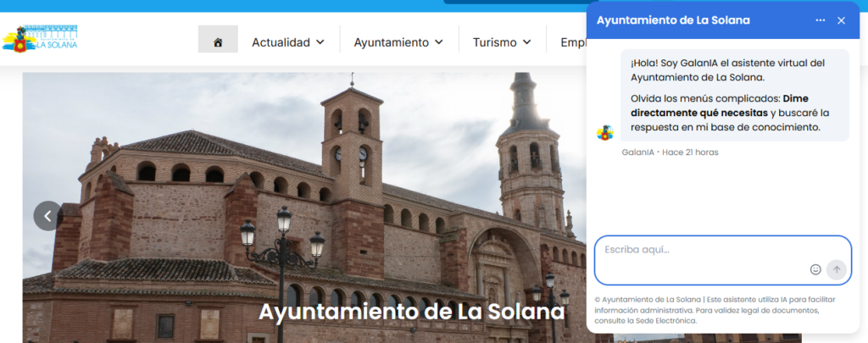The width and height of the screenshot is (868, 343).
Task: Click the GalanIA greeting message bubble
Action: tap(735, 95)
